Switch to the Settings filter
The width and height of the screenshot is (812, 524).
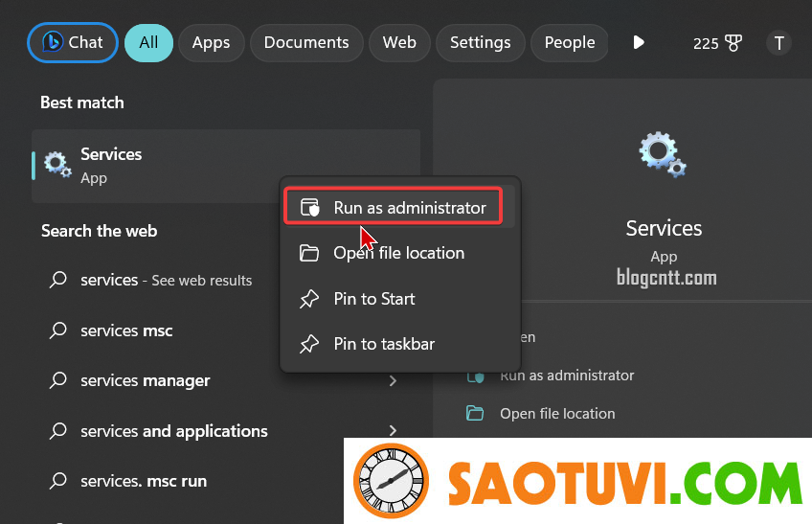[480, 42]
